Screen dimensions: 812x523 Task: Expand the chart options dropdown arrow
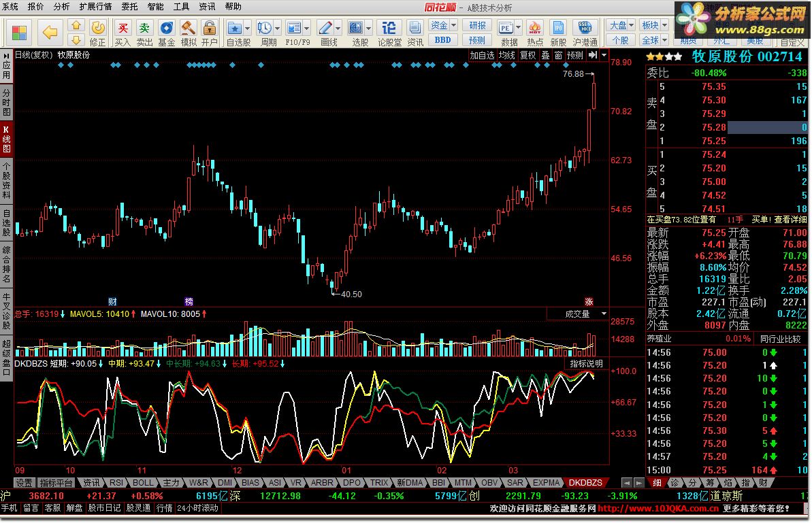tap(604, 55)
